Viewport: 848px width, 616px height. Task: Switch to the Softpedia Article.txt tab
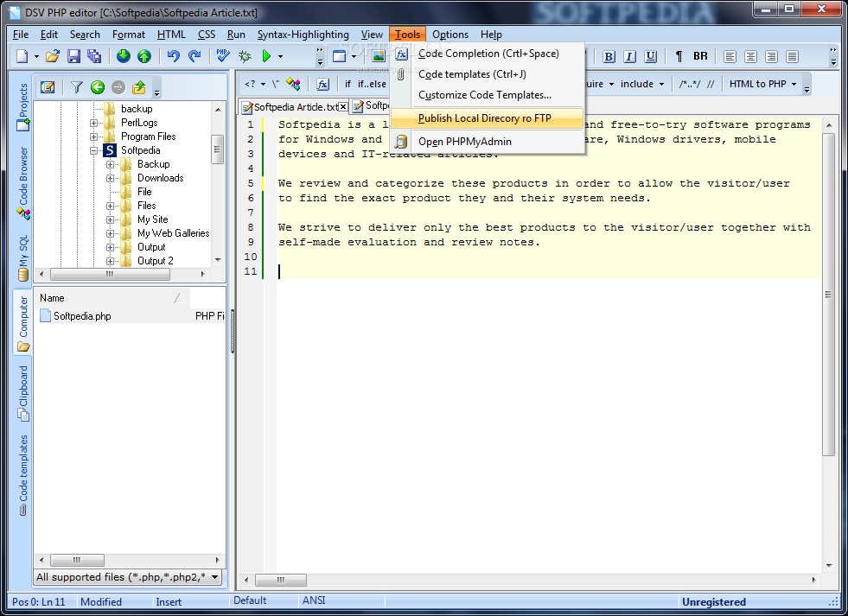click(296, 107)
